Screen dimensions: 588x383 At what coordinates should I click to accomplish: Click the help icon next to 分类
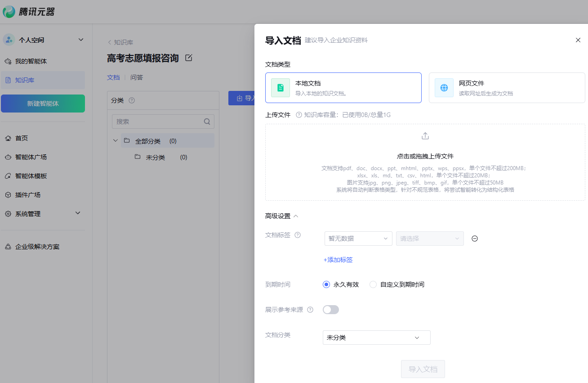132,100
